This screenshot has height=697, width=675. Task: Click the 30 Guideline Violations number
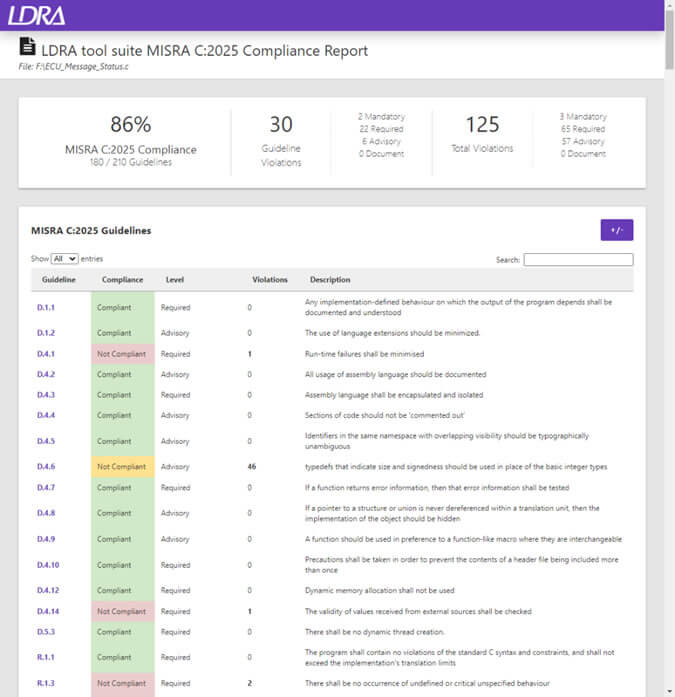[281, 124]
